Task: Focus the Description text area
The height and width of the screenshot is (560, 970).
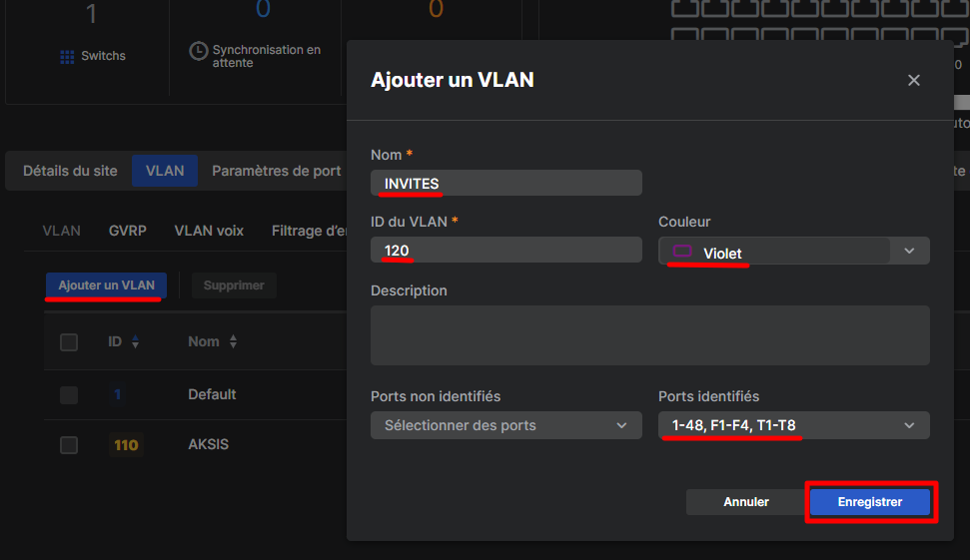Action: (x=649, y=335)
